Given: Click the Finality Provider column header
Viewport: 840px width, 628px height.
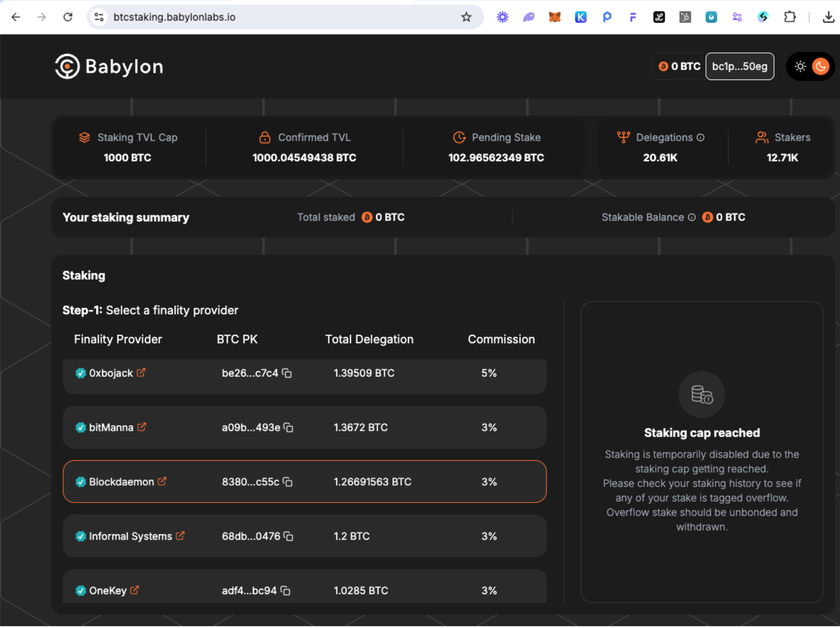Looking at the screenshot, I should [118, 339].
